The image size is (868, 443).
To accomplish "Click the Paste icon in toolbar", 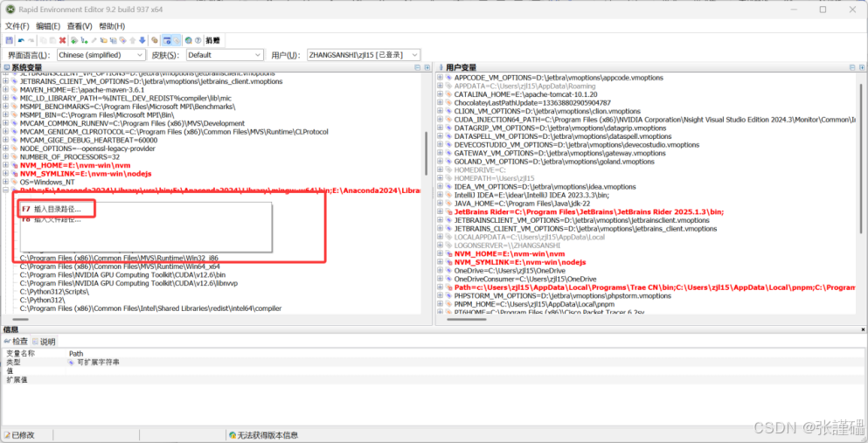I will point(52,40).
